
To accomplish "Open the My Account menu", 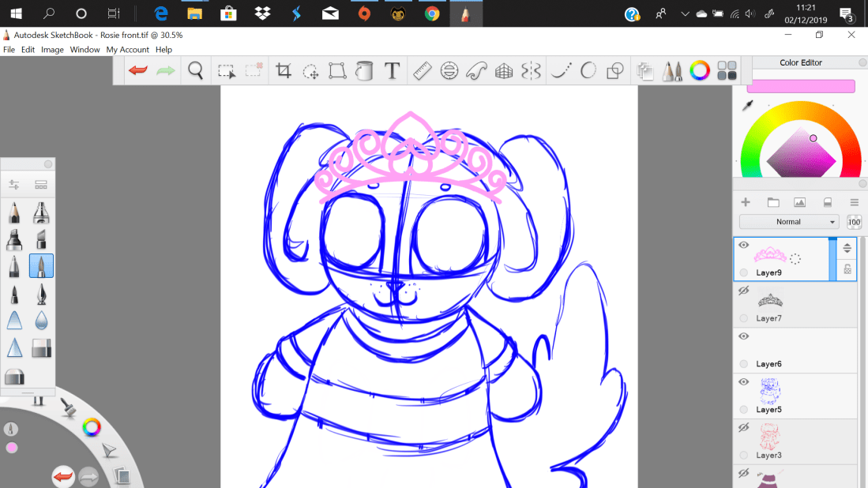I will (x=128, y=50).
